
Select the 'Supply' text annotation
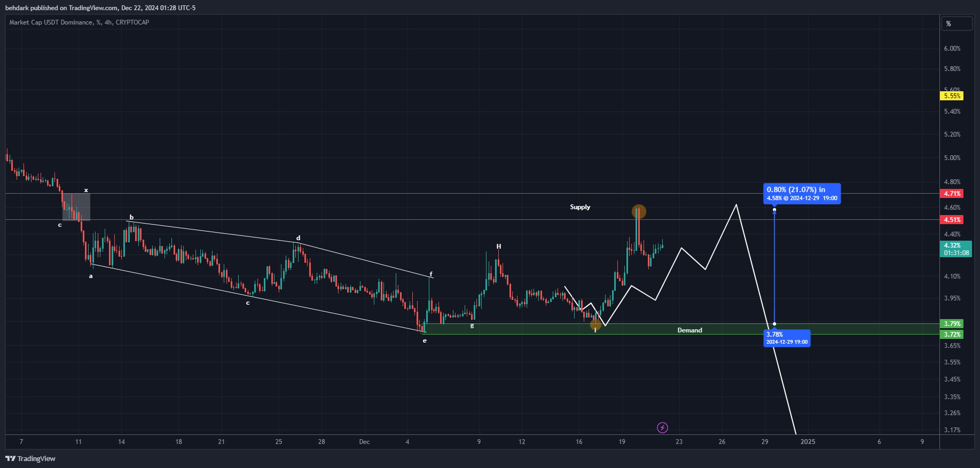(x=580, y=207)
